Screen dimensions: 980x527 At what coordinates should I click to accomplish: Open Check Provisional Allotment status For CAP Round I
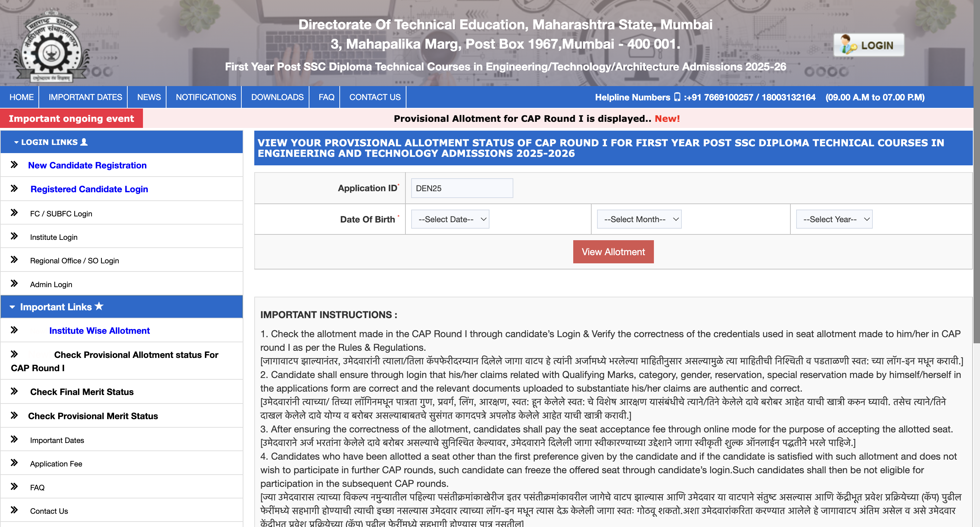click(x=114, y=361)
